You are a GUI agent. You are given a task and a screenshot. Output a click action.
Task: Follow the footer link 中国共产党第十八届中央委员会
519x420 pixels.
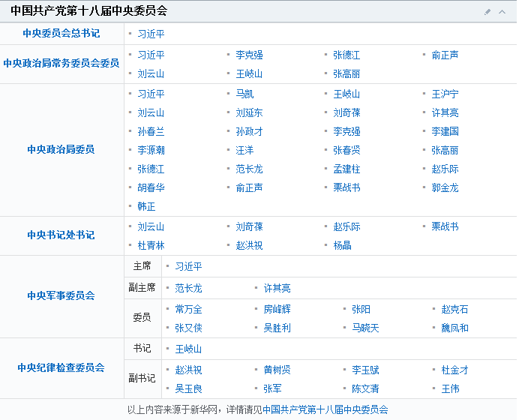(329, 409)
